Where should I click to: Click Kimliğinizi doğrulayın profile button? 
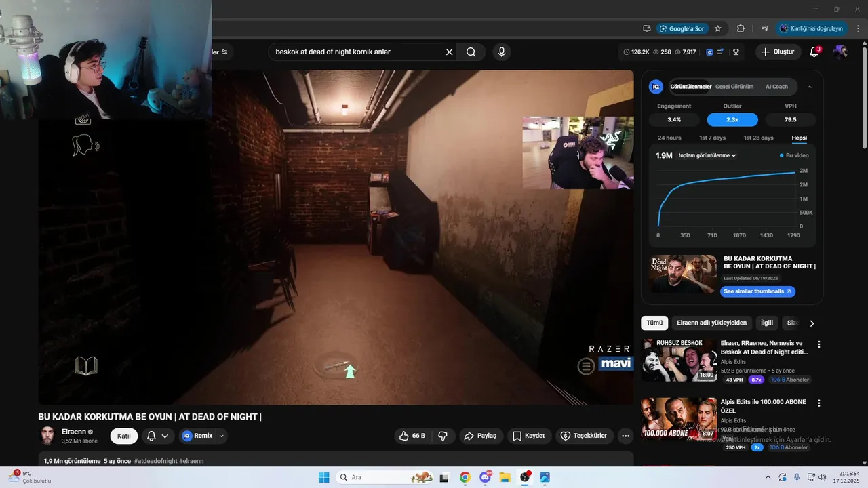tap(811, 28)
